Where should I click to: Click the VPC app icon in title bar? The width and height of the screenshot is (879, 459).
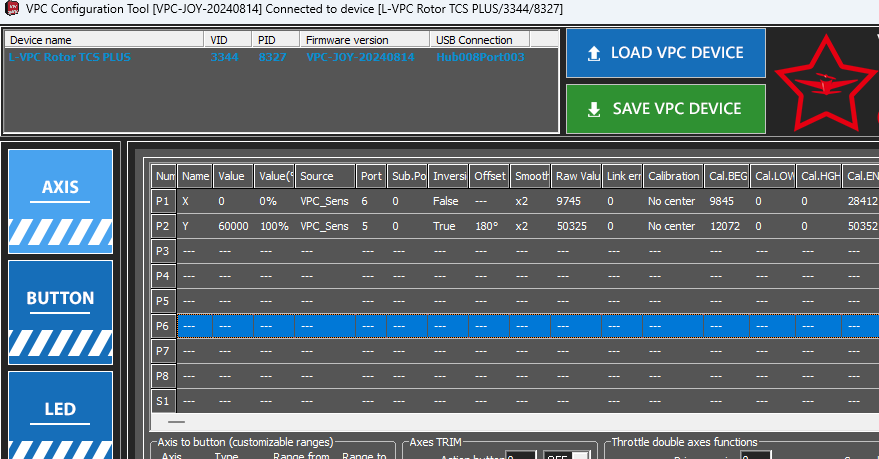tap(11, 8)
